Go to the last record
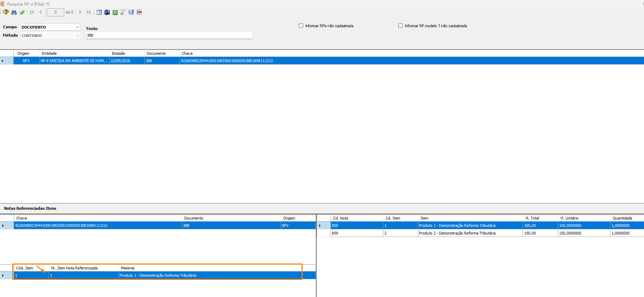644x297 pixels. point(89,12)
